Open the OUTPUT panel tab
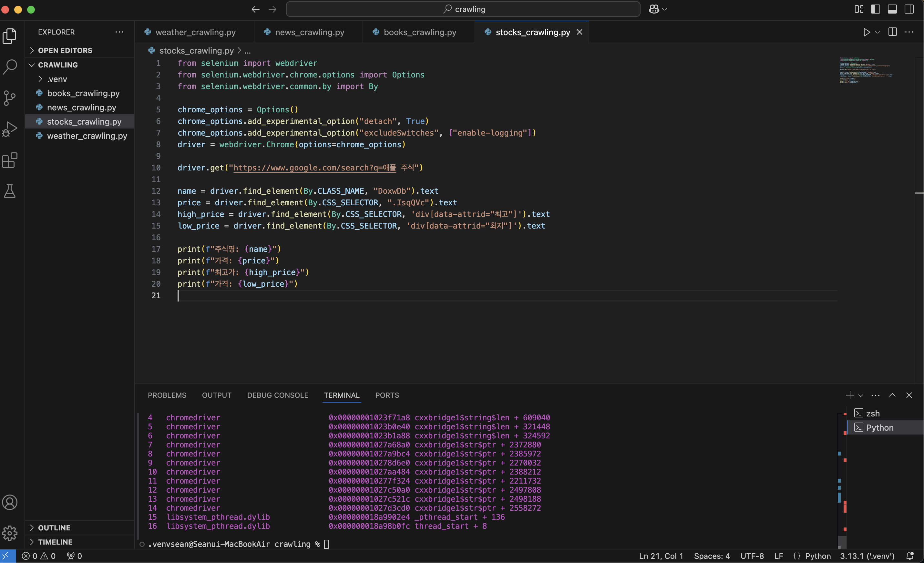Image resolution: width=924 pixels, height=563 pixels. (217, 395)
